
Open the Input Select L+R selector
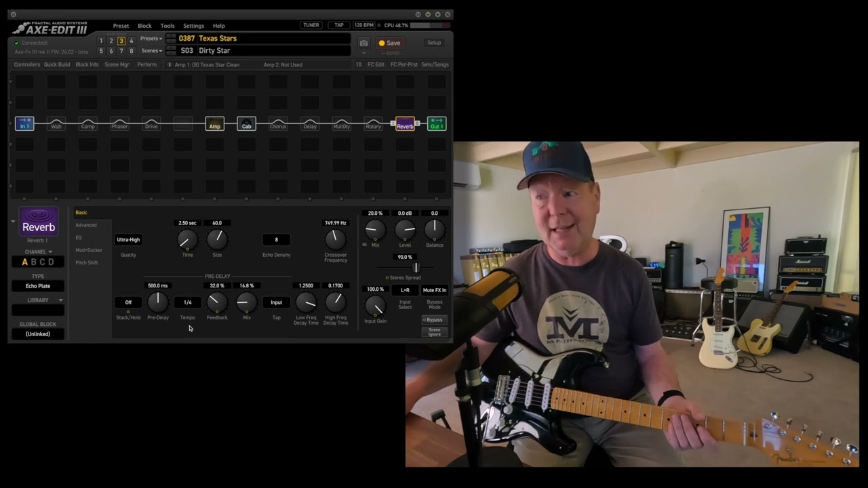pyautogui.click(x=405, y=290)
